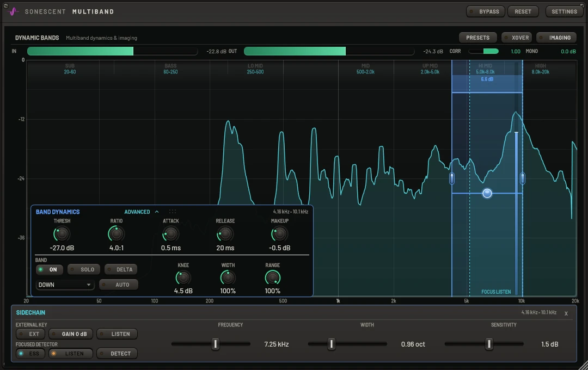Open the DOWN mode dropdown

coord(65,285)
